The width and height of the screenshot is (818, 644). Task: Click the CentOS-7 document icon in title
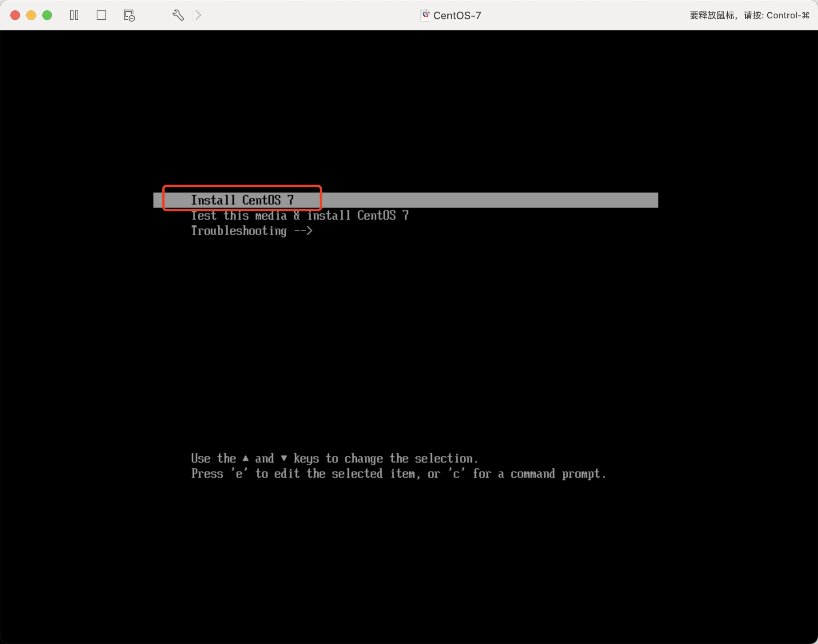(425, 15)
